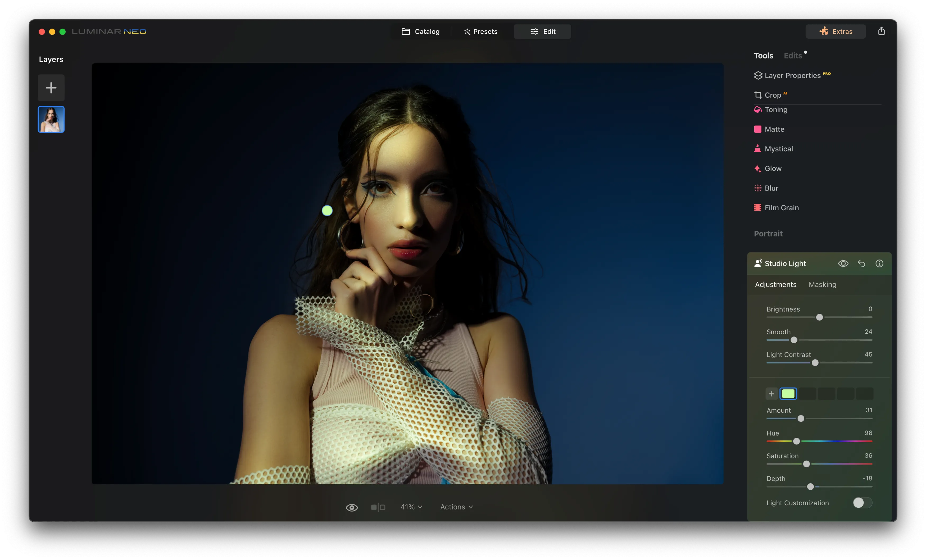Viewport: 926px width, 560px height.
Task: Click the share/export icon
Action: (x=881, y=31)
